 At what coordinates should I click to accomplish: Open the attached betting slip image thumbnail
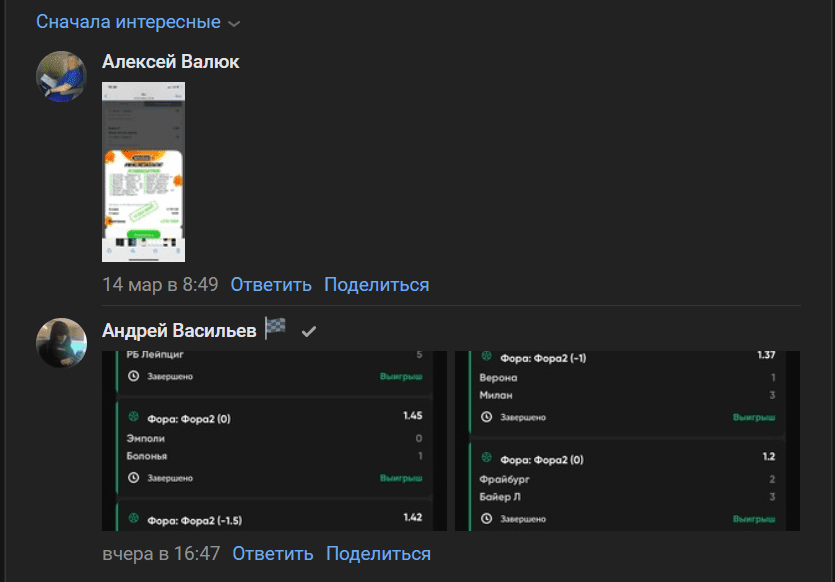pyautogui.click(x=141, y=174)
